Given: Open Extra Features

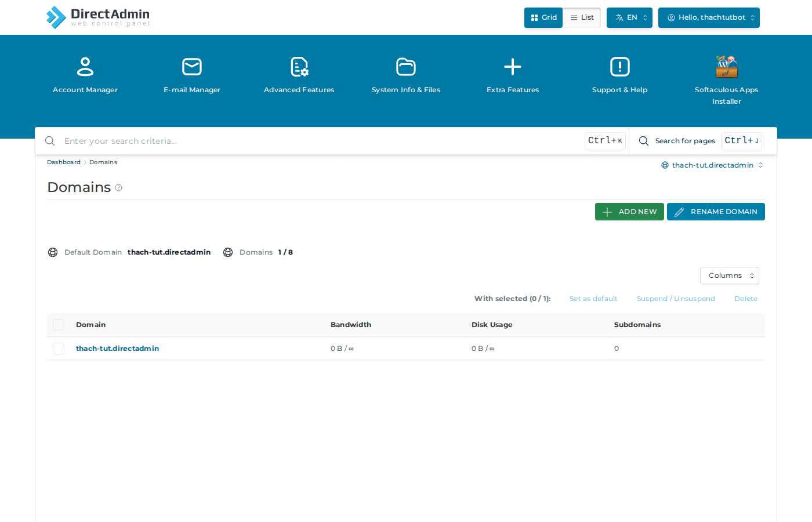Looking at the screenshot, I should point(512,75).
